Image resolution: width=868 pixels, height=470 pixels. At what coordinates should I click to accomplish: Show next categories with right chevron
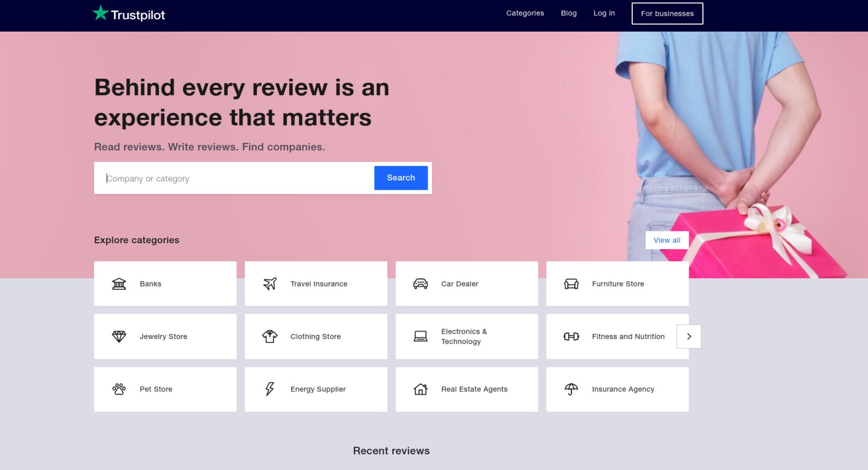(689, 337)
